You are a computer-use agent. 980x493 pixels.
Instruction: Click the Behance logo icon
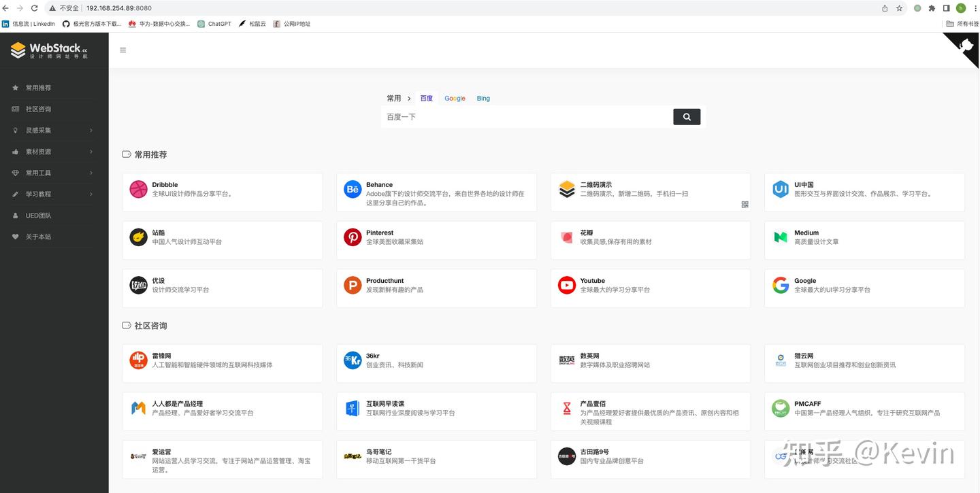tap(353, 189)
